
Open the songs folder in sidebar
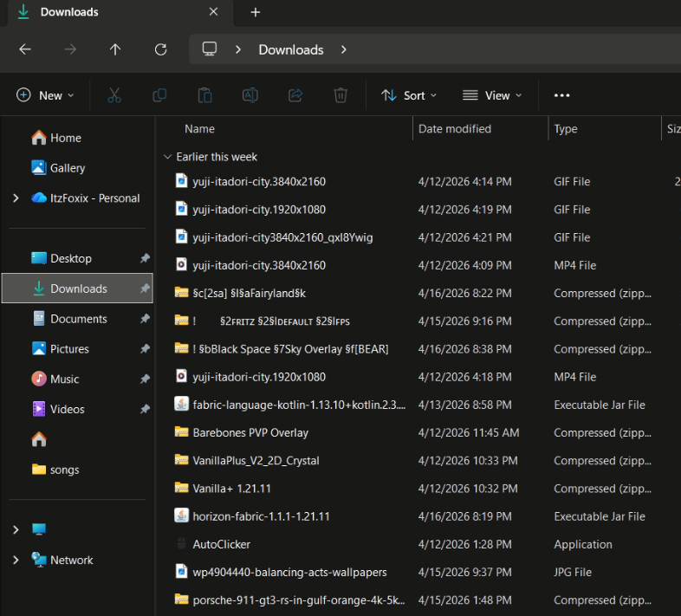55,470
